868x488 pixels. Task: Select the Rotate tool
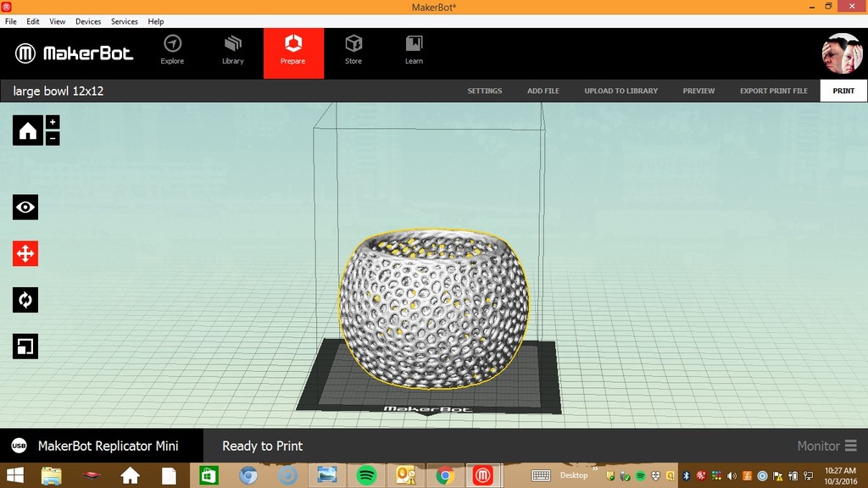click(x=25, y=300)
